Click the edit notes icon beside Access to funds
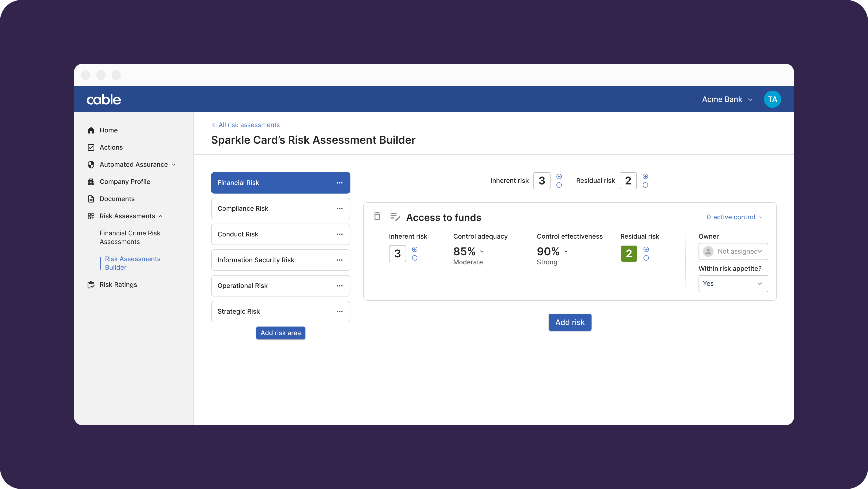868x489 pixels. pyautogui.click(x=395, y=217)
